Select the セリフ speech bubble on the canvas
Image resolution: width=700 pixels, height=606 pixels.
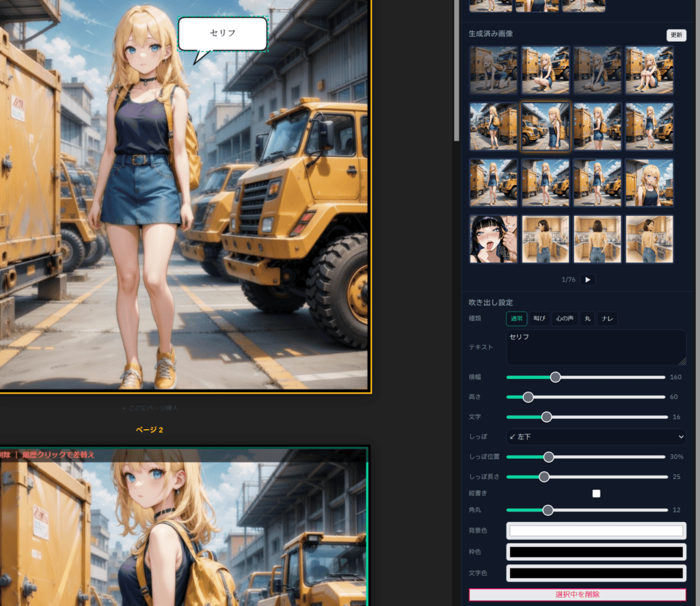coord(222,33)
